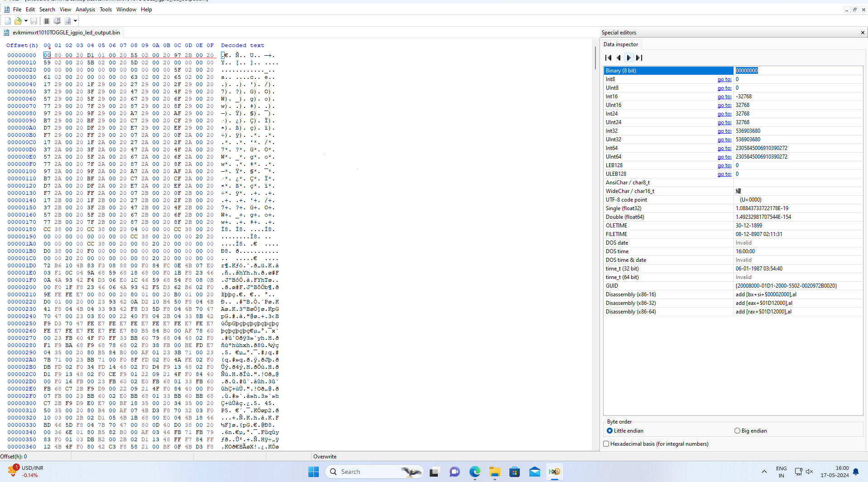Open the Open file dropdown arrow
Screen dimensions: 868x482
[x=25, y=20]
